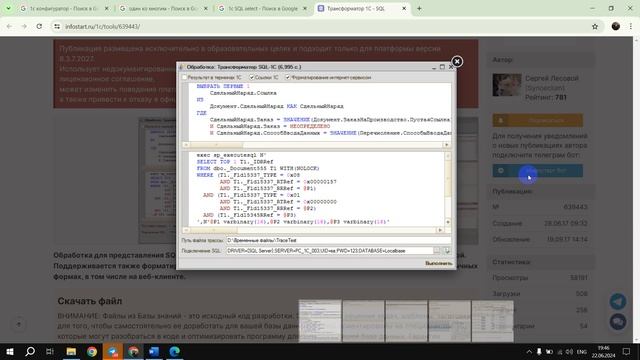The width and height of the screenshot is (640, 360).
Task: Select the 'Трансформатор 1С - SQL' tab
Action: (356, 9)
